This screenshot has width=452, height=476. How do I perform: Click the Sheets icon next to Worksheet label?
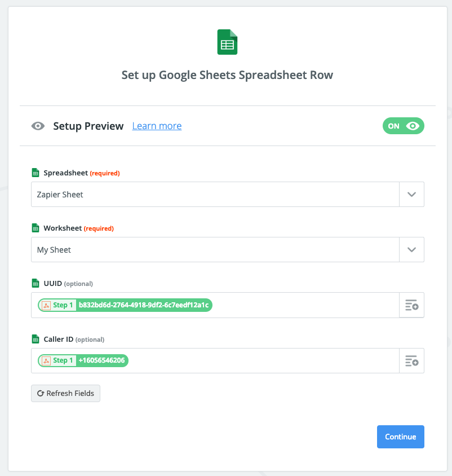pos(35,228)
